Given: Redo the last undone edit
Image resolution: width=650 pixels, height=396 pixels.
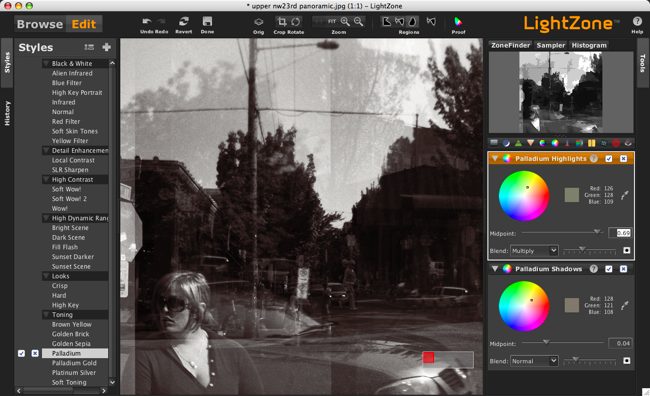Looking at the screenshot, I should 161,22.
